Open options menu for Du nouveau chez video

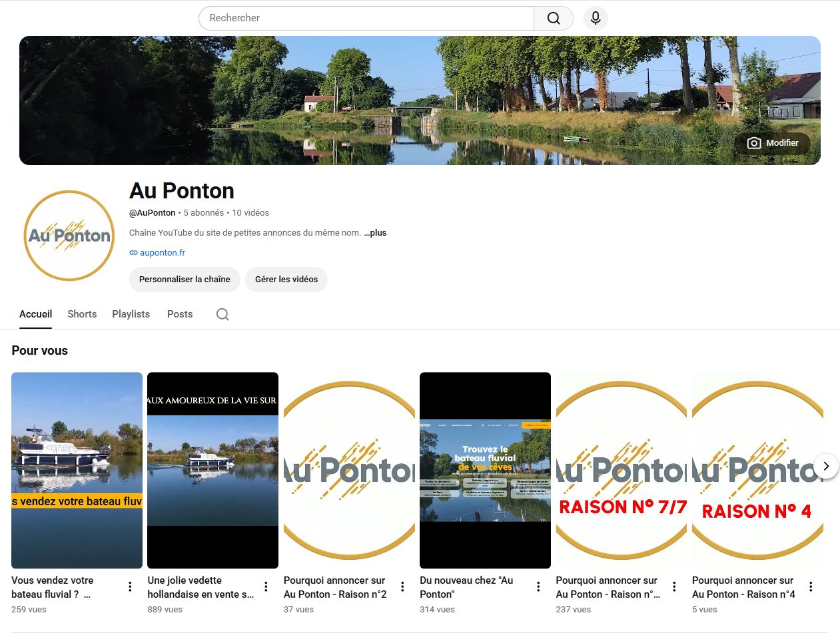538,586
